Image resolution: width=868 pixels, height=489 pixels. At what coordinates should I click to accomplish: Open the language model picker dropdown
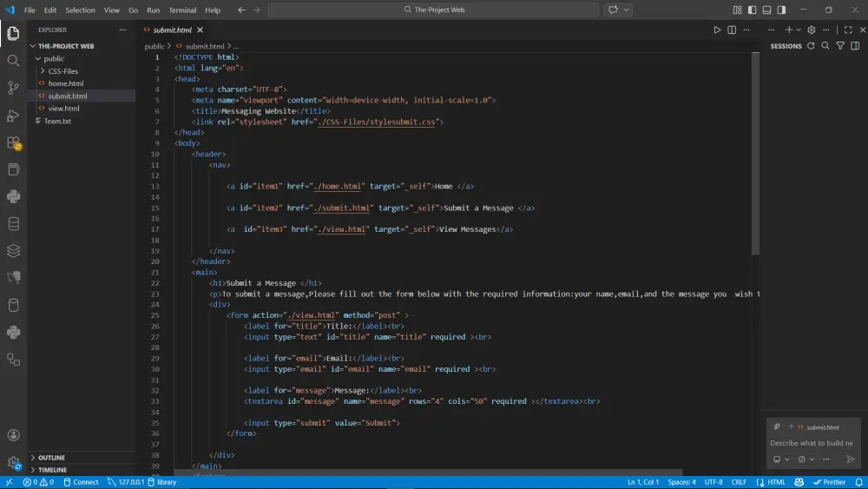[806, 459]
